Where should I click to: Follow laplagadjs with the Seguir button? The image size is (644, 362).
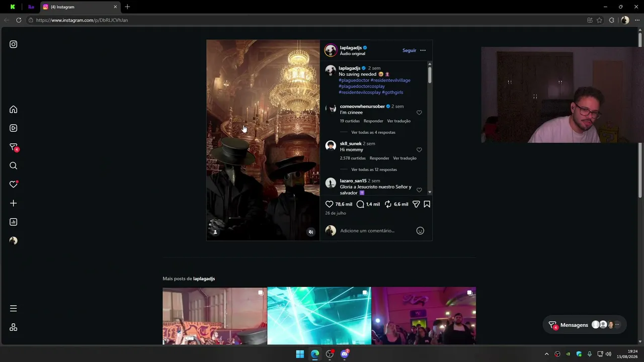point(409,50)
